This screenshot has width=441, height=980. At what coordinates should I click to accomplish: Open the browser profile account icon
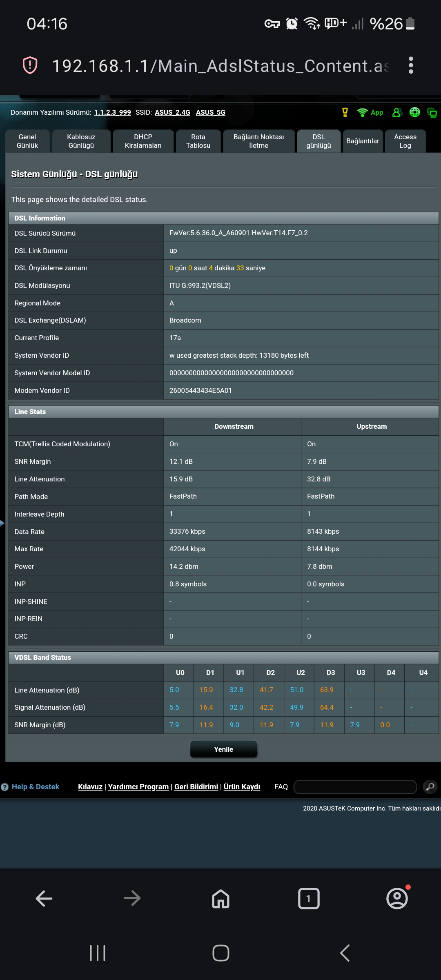pyautogui.click(x=397, y=898)
